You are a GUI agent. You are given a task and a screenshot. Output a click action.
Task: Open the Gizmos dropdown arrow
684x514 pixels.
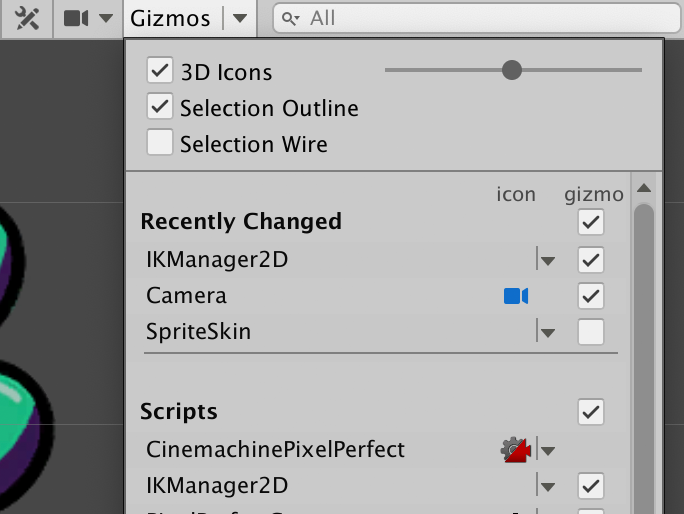click(239, 18)
